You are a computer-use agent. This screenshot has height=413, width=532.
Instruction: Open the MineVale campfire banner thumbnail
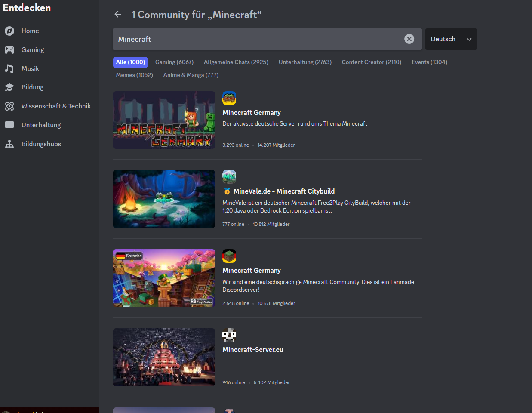[x=164, y=199]
